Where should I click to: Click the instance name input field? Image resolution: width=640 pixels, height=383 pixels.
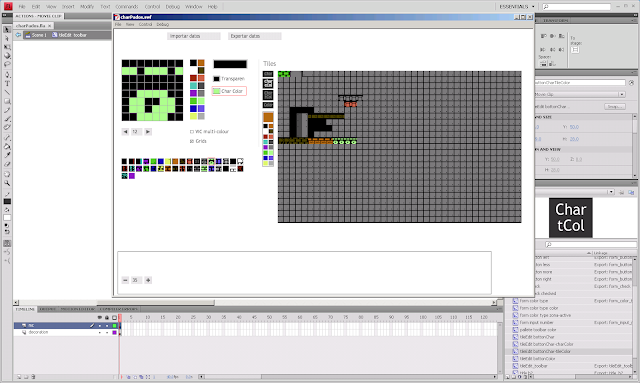pyautogui.click(x=580, y=82)
